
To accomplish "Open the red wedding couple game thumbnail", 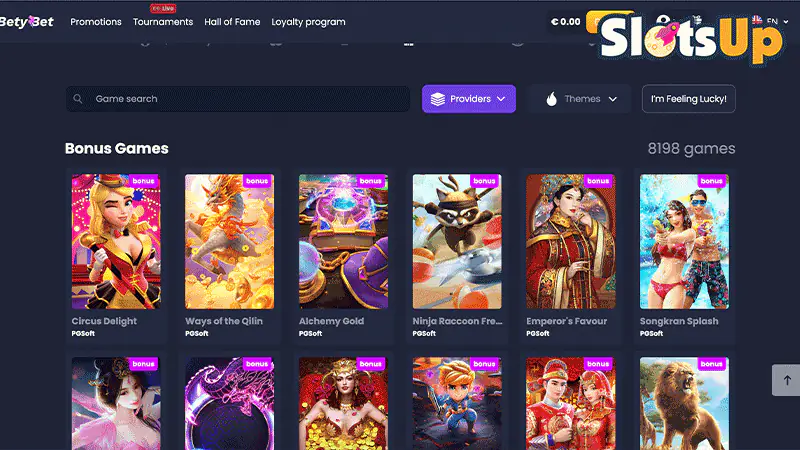I will tap(571, 404).
